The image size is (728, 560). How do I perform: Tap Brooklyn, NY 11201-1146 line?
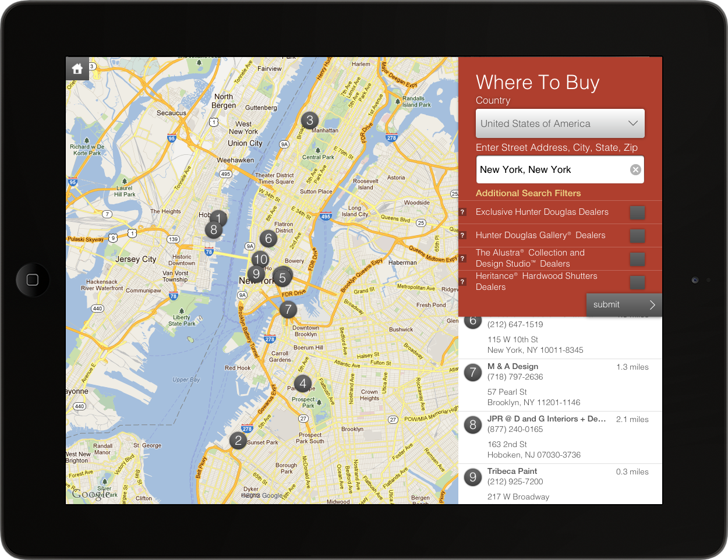(x=534, y=402)
